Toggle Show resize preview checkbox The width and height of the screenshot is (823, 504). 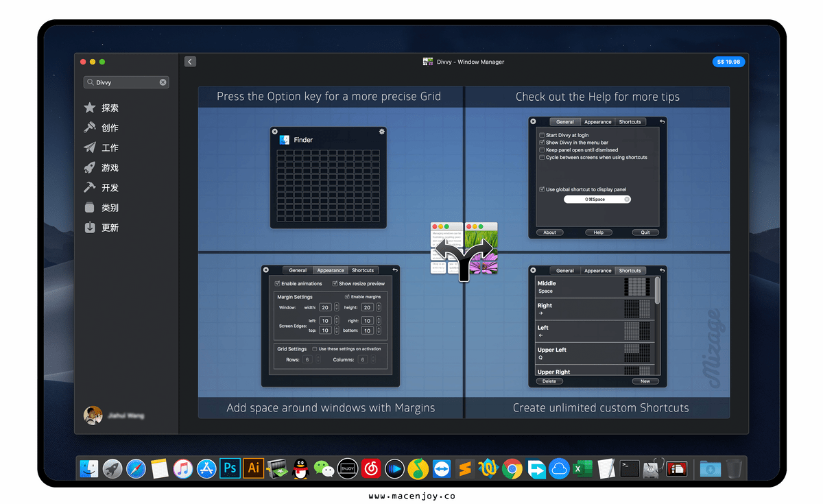point(335,283)
